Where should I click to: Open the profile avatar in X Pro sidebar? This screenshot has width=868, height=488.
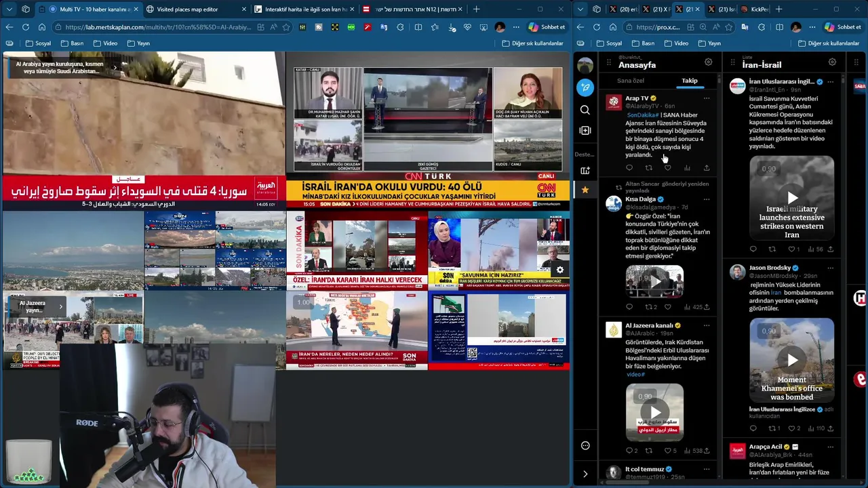coord(585,65)
